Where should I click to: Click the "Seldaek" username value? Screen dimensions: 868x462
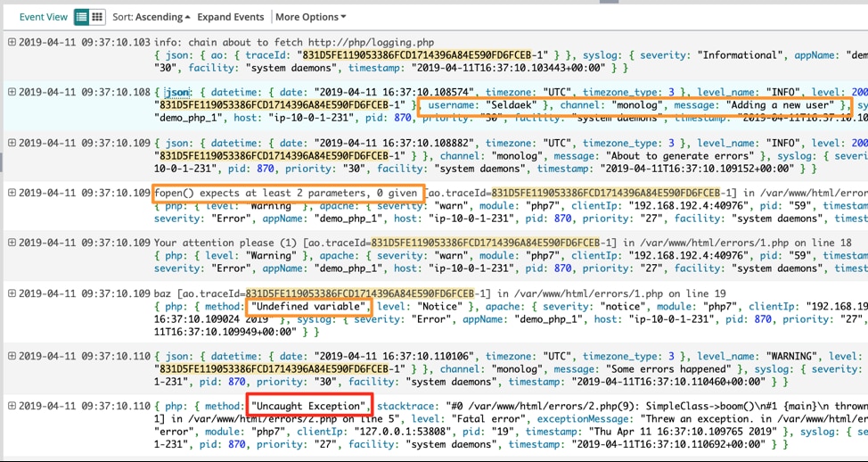515,104
